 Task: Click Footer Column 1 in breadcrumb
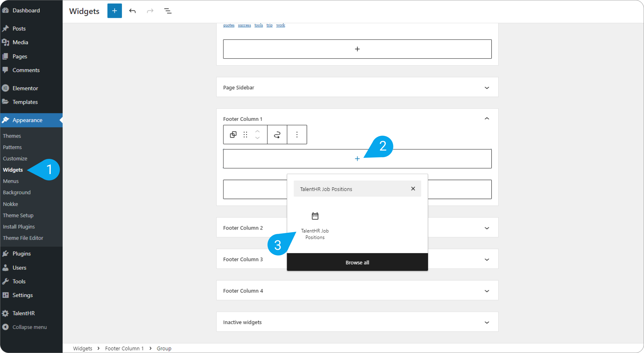tap(124, 348)
